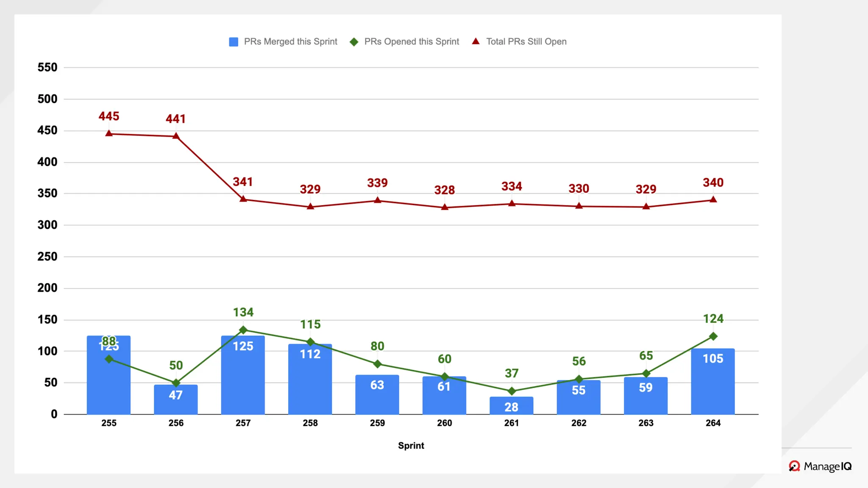Click the green diamond marker labeled 124
Screen dimensions: 868x488
tap(713, 336)
